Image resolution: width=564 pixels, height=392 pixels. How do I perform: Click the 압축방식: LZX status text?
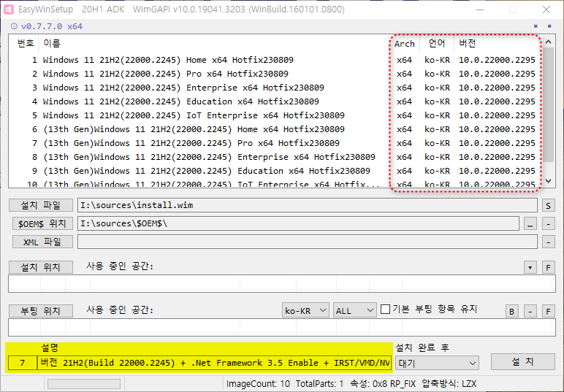[449, 384]
